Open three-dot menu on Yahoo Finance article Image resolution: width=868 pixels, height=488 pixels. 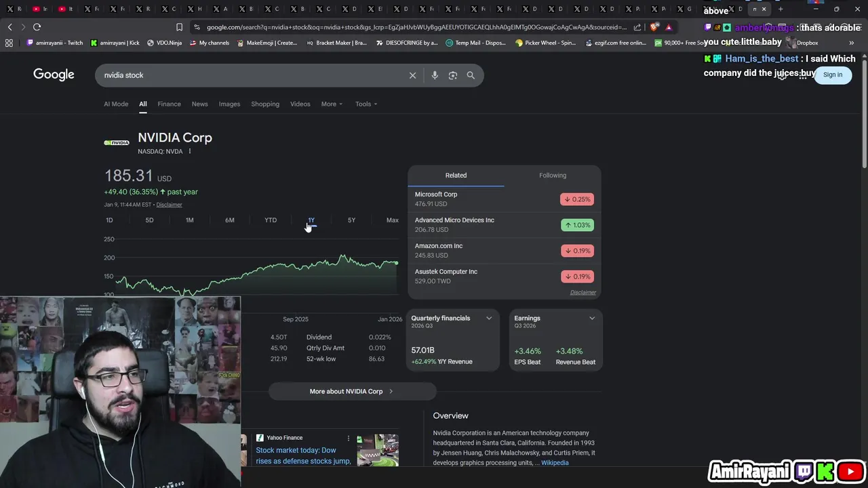349,438
